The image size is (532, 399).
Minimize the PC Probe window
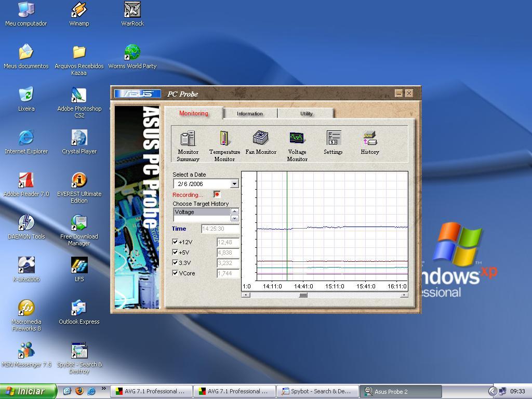(398, 93)
